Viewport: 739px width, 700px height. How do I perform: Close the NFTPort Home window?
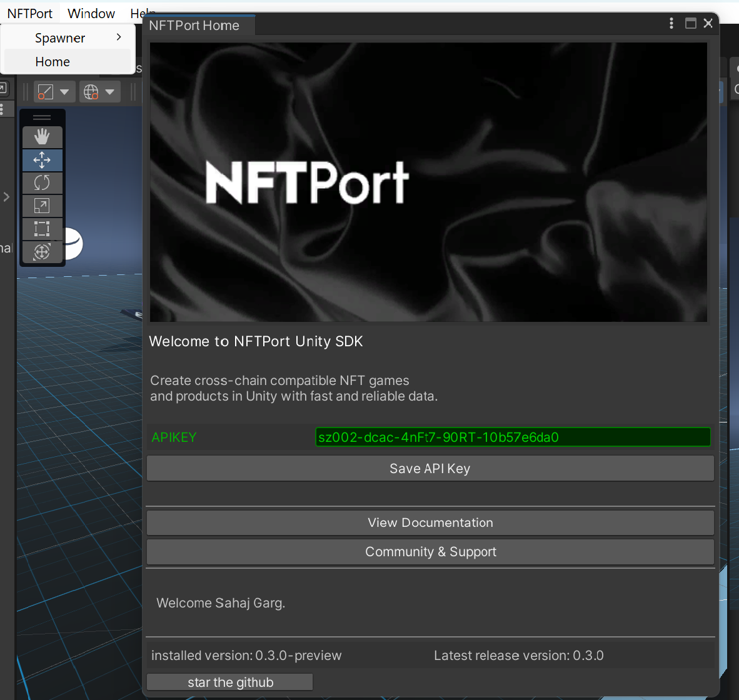(708, 23)
